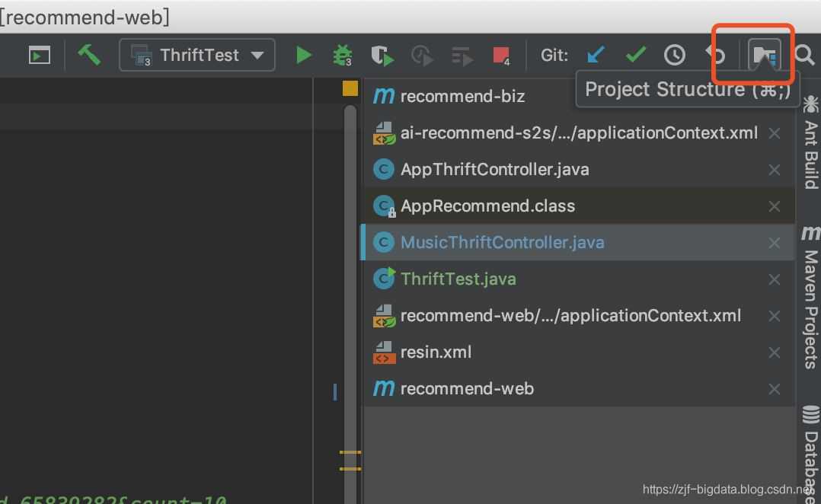This screenshot has height=504, width=821.
Task: Launch the Profiler icon in the toolbar
Action: (x=421, y=55)
